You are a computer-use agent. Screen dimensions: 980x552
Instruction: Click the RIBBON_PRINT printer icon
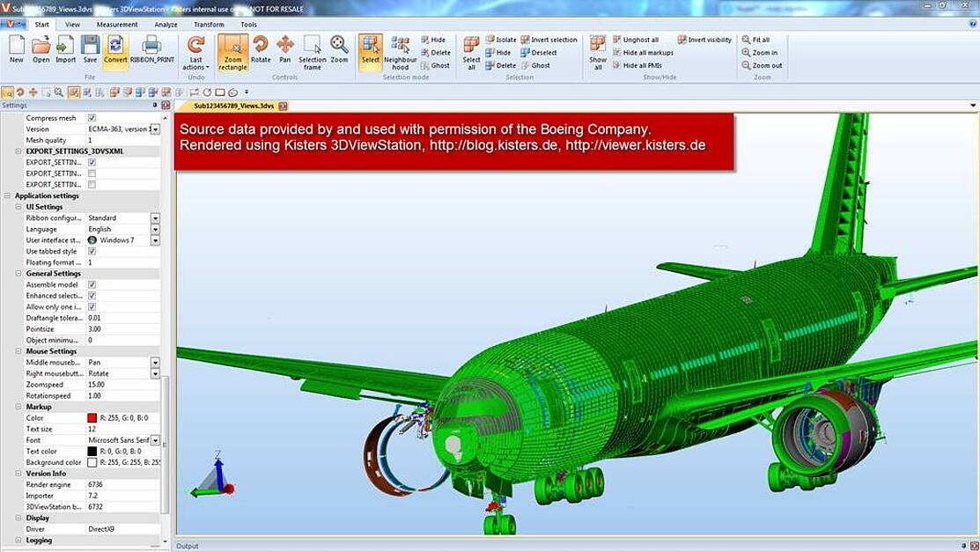pyautogui.click(x=151, y=49)
